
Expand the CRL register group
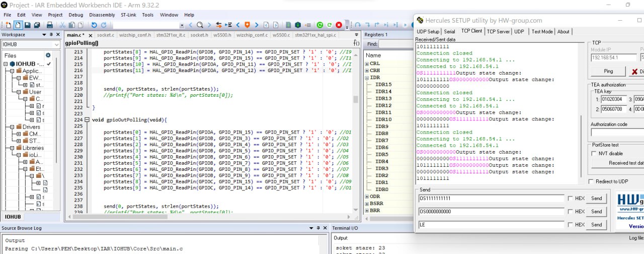(367, 63)
